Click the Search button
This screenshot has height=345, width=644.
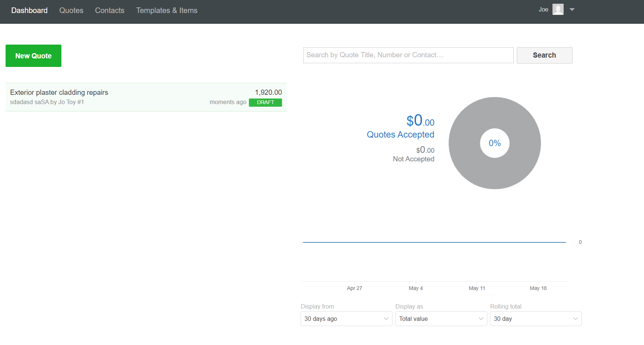(x=544, y=55)
